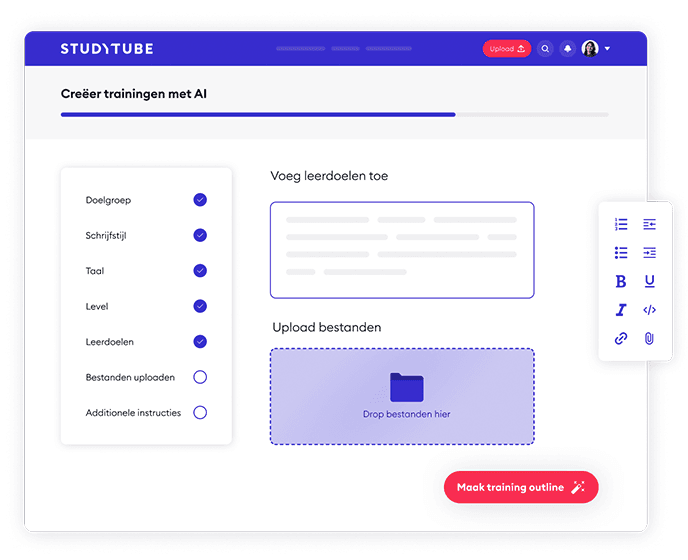Click the training creation progress bar

click(335, 115)
